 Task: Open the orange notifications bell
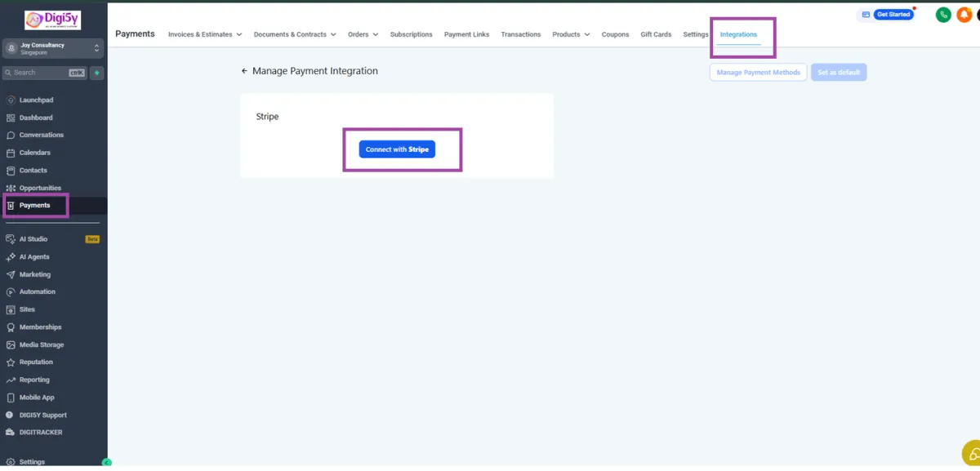[964, 15]
